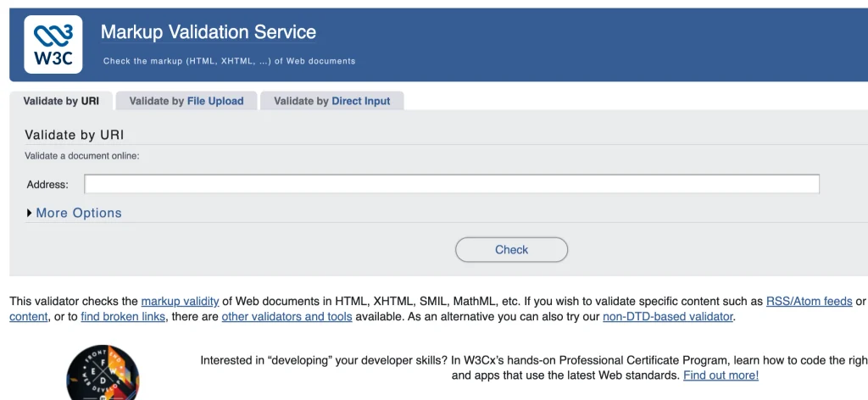
Task: Click the 'Check the markup (HTML, XHTML, ...)' tagline
Action: click(x=229, y=61)
